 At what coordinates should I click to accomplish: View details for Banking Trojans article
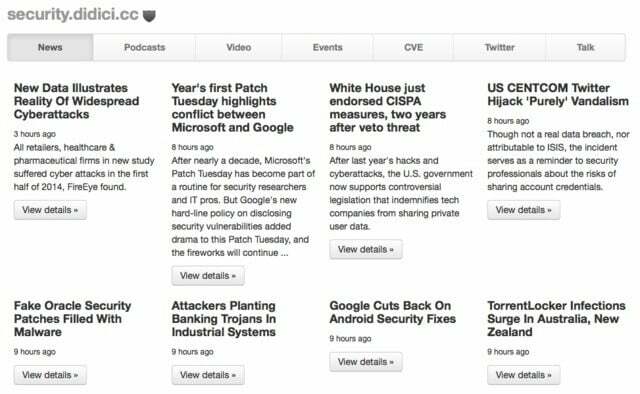(x=208, y=375)
